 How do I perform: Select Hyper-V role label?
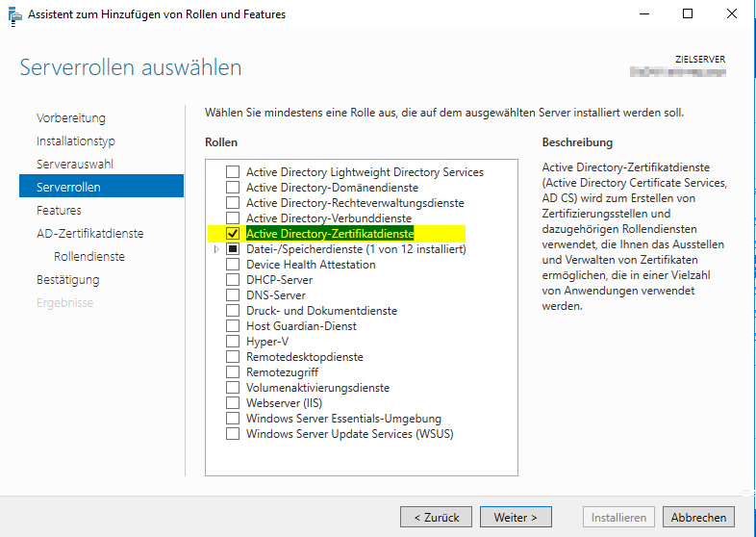coord(267,342)
